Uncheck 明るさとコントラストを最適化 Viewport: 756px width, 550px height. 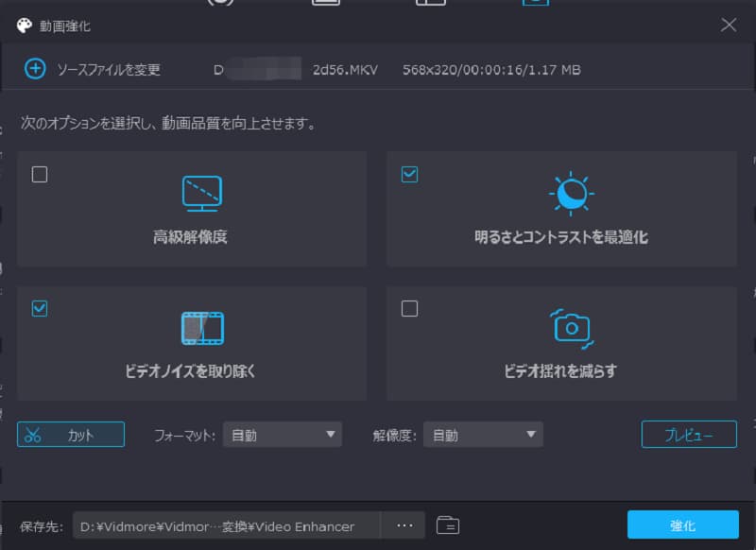pos(409,174)
